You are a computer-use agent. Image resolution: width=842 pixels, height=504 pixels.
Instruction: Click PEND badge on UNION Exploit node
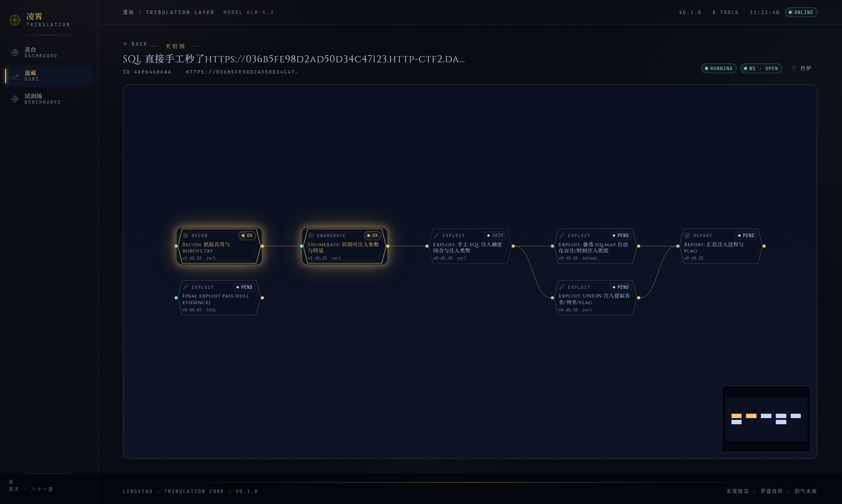[621, 287]
